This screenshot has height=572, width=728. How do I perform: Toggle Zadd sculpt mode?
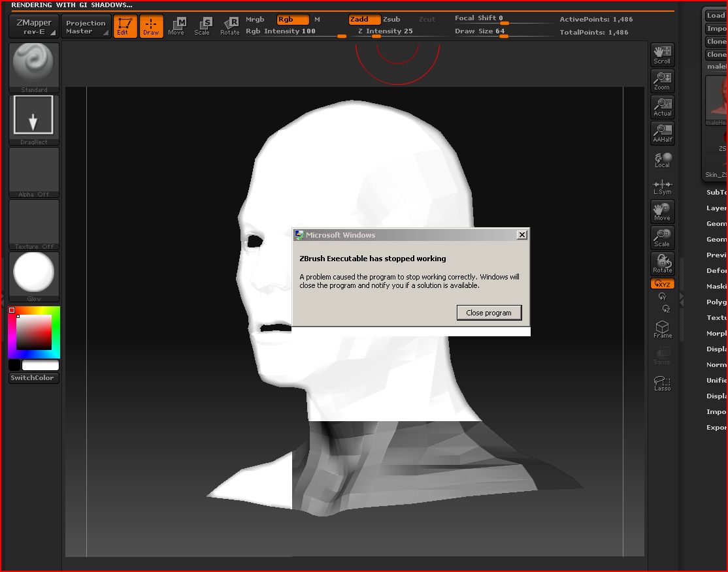point(365,20)
